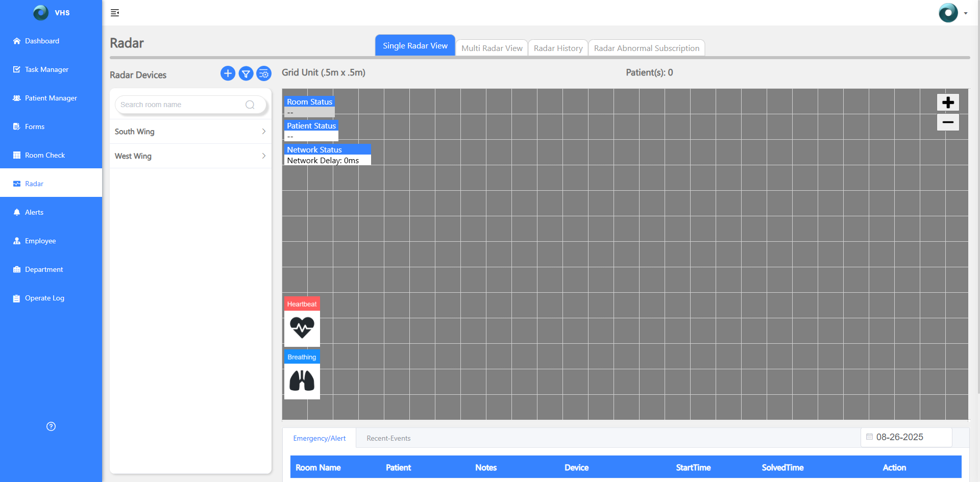
Task: Zoom in on the radar grid
Action: coord(948,103)
